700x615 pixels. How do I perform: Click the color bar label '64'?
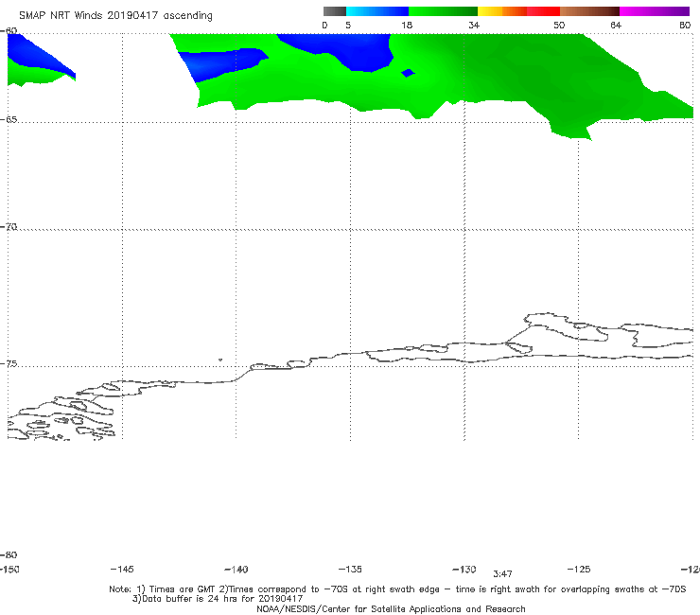[x=616, y=25]
